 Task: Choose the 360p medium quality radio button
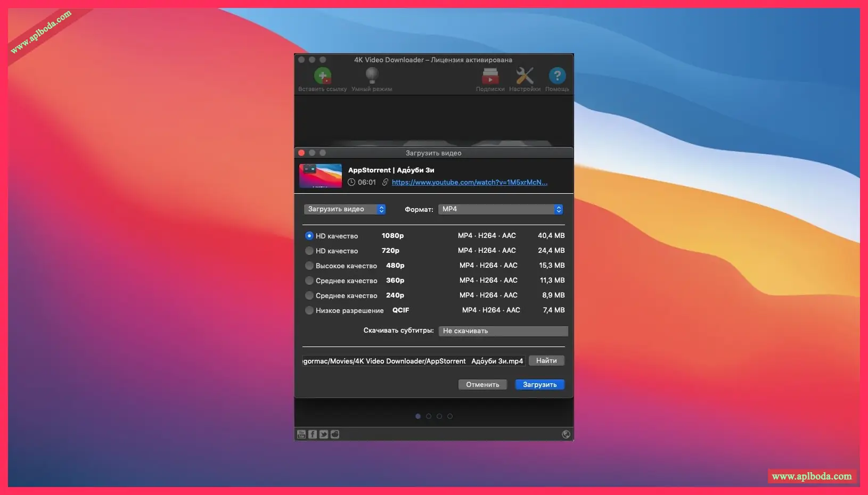(309, 280)
